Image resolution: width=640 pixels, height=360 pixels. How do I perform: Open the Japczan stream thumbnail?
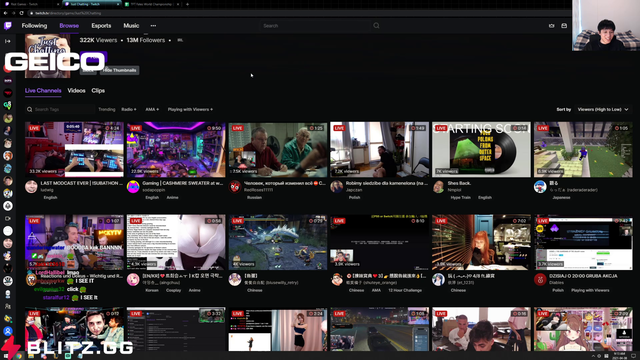380,149
